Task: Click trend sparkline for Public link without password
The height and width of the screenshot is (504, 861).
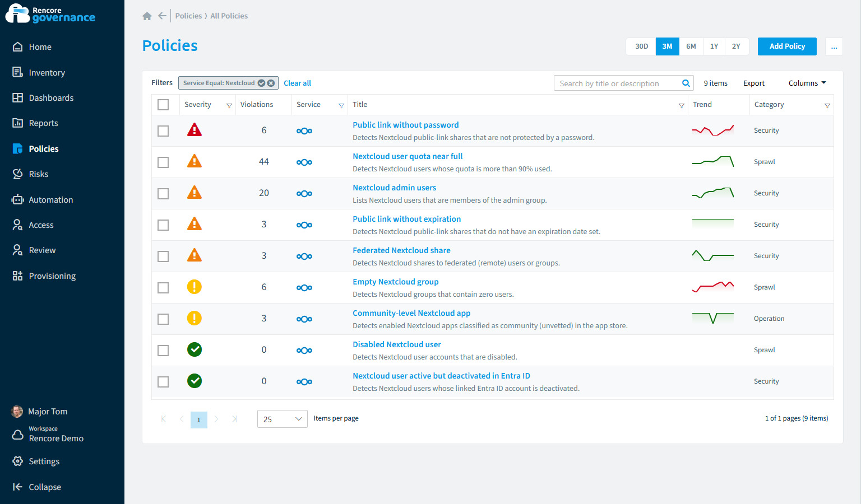Action: click(713, 130)
